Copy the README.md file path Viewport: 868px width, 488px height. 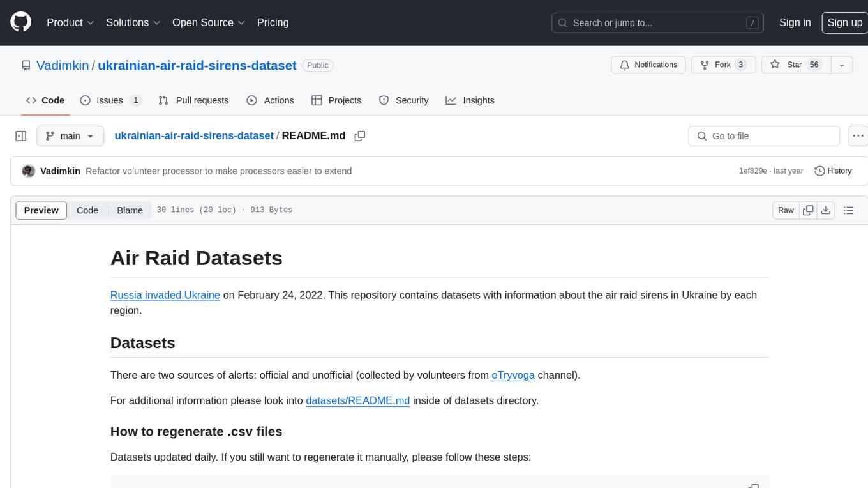[x=360, y=136]
